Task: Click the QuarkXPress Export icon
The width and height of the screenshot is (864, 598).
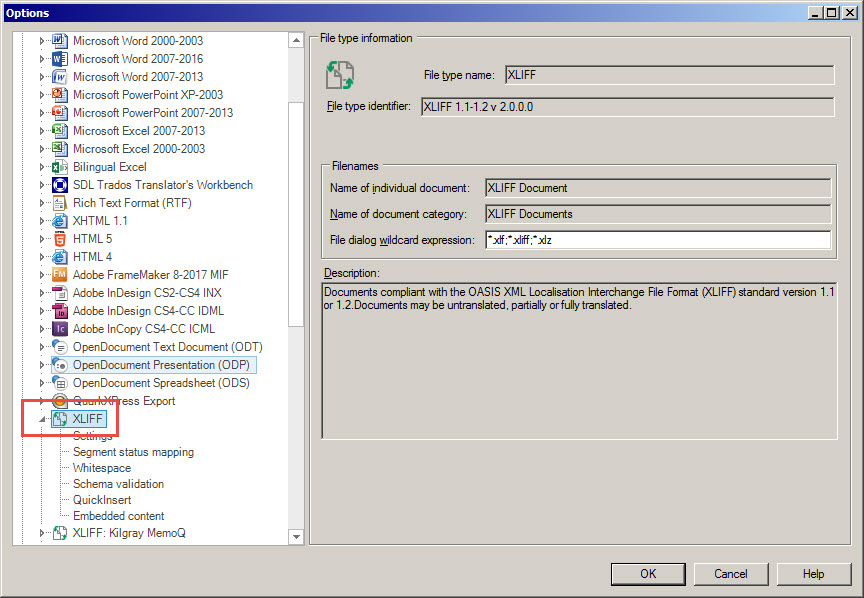Action: tap(60, 401)
